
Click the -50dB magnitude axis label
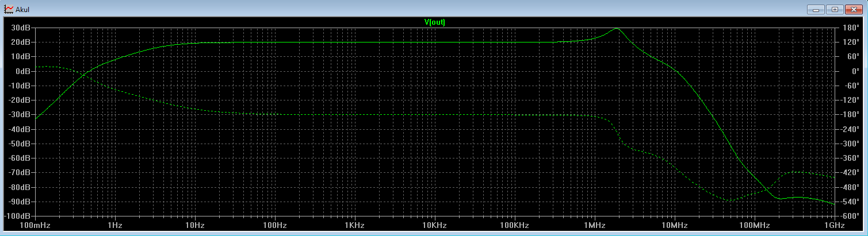click(19, 144)
